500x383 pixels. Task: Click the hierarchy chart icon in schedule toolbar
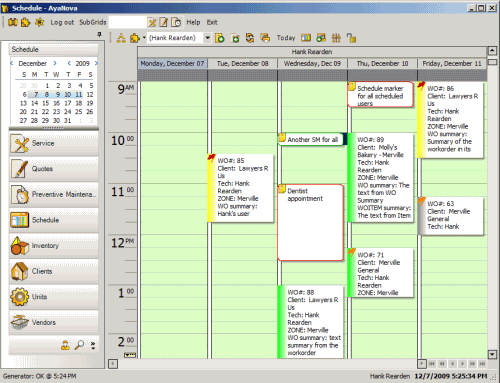[x=121, y=38]
